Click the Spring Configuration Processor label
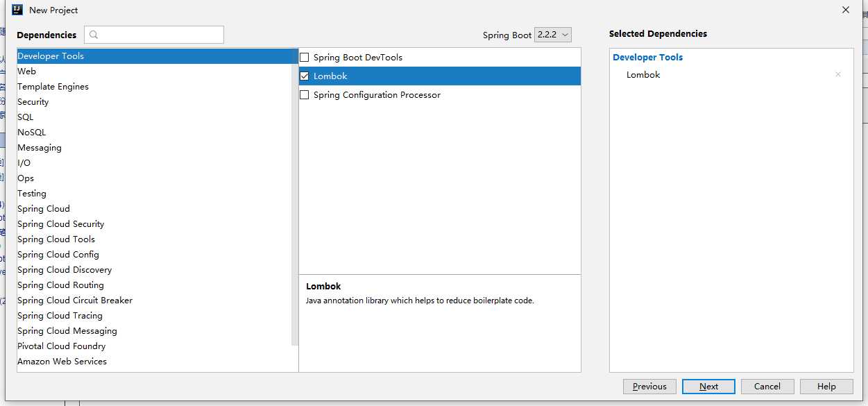This screenshot has height=406, width=868. tap(377, 95)
